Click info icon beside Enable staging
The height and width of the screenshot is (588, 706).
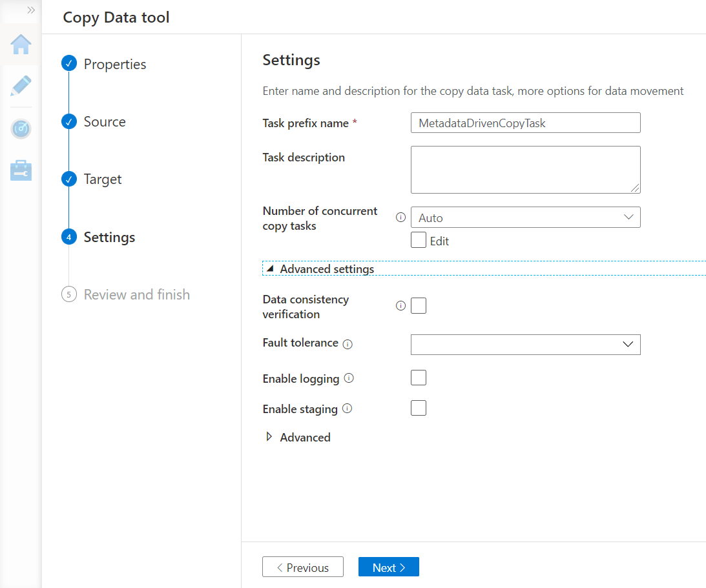click(x=347, y=409)
